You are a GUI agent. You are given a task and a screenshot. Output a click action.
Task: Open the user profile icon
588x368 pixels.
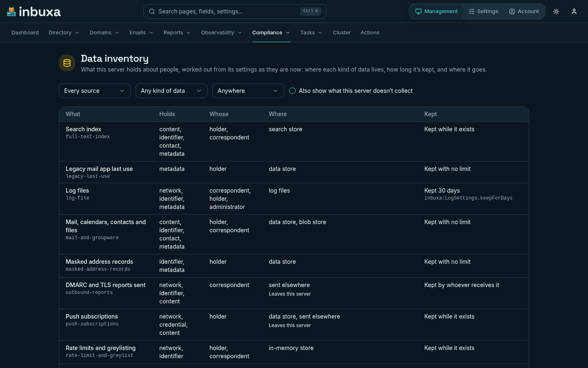574,11
